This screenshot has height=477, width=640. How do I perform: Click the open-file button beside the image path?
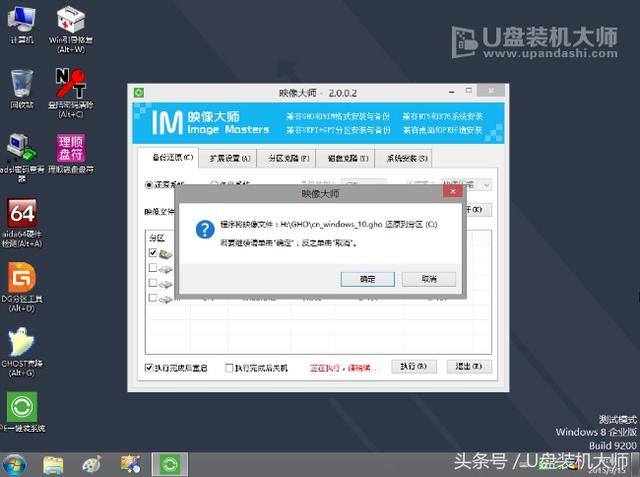coord(478,209)
